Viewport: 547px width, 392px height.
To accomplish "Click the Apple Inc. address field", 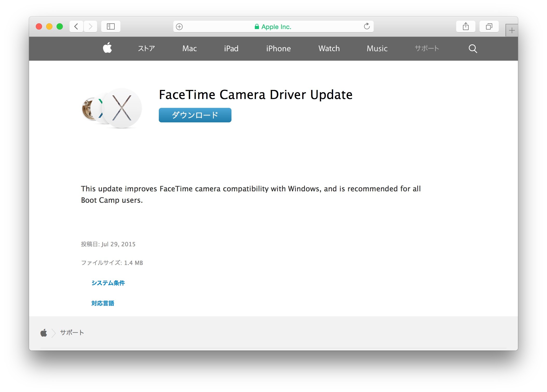I will click(x=273, y=26).
